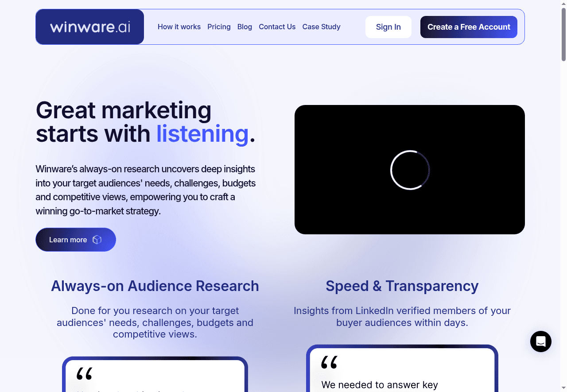Navigate to Contact Us
Screen dimensions: 567x392
pyautogui.click(x=277, y=27)
